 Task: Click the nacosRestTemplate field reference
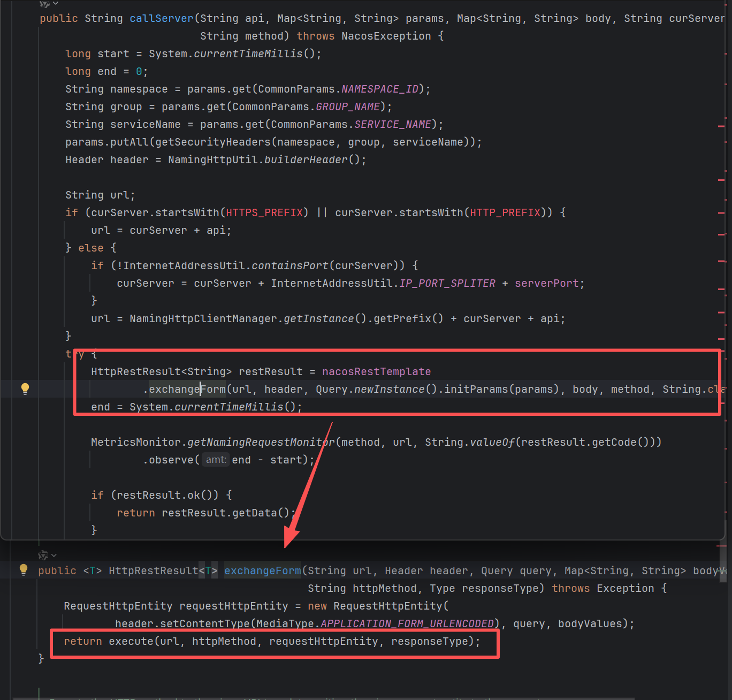point(376,371)
